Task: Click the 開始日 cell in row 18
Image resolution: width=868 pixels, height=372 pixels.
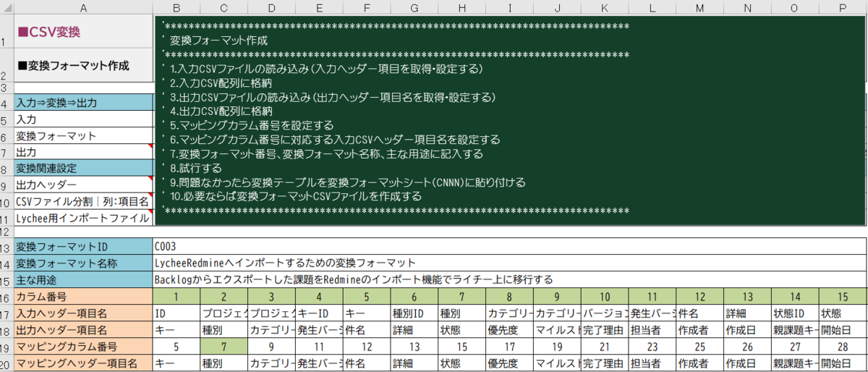Action: click(x=843, y=330)
